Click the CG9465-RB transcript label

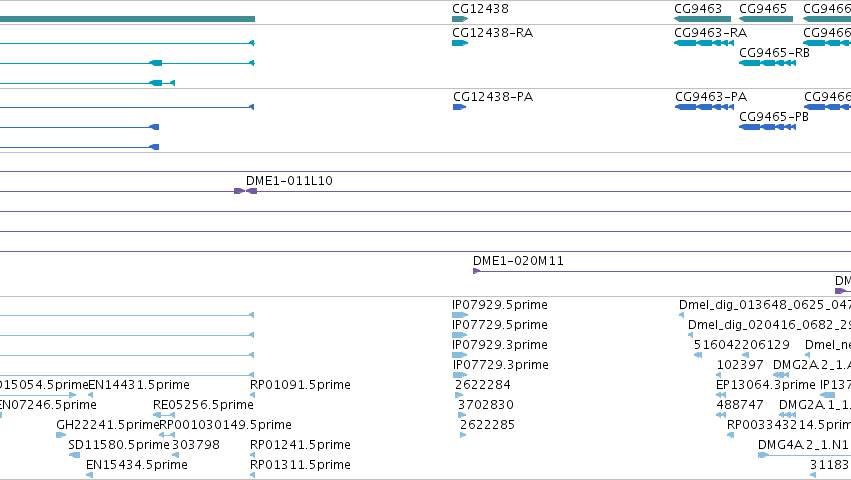coord(774,53)
